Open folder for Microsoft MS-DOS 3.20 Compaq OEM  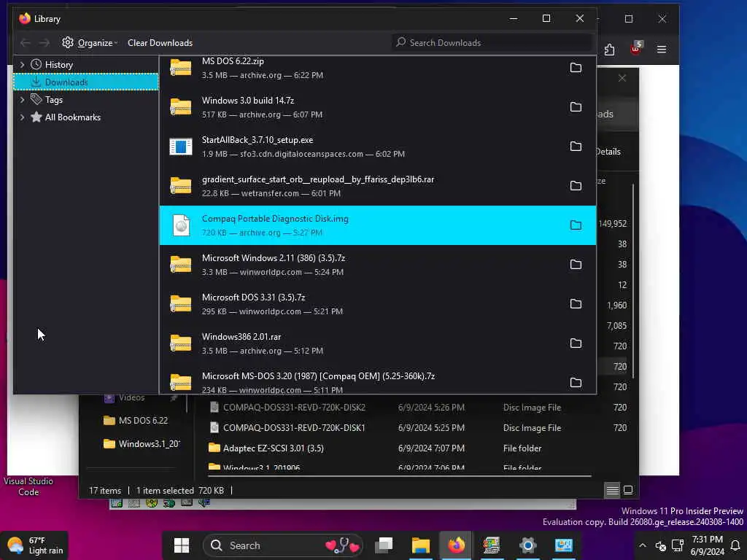point(576,382)
